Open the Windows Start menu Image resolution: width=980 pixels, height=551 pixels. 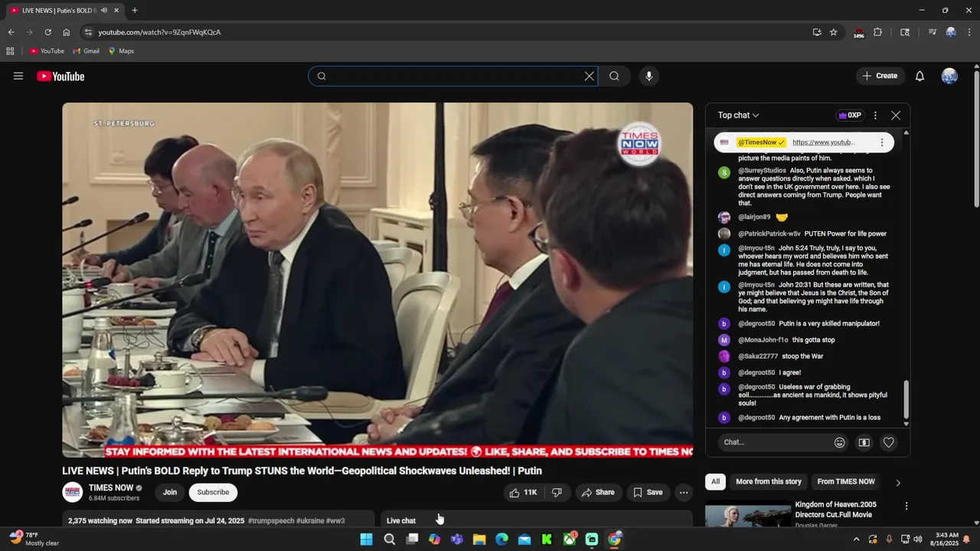click(366, 540)
